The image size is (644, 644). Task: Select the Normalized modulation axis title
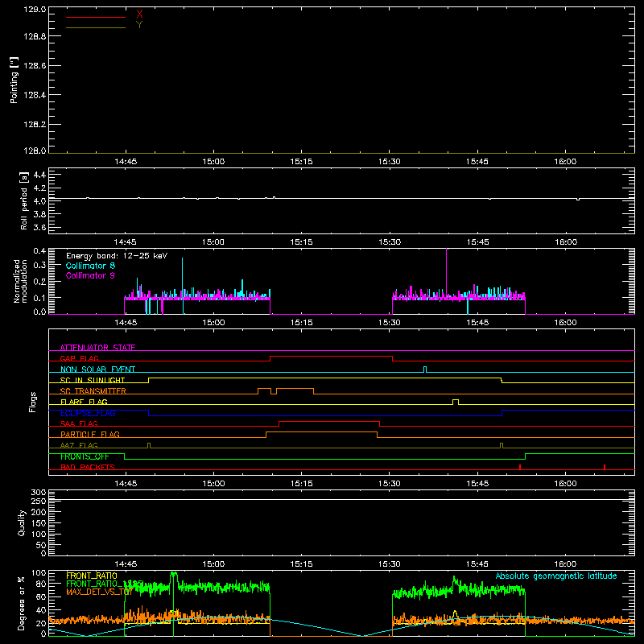tap(20, 281)
